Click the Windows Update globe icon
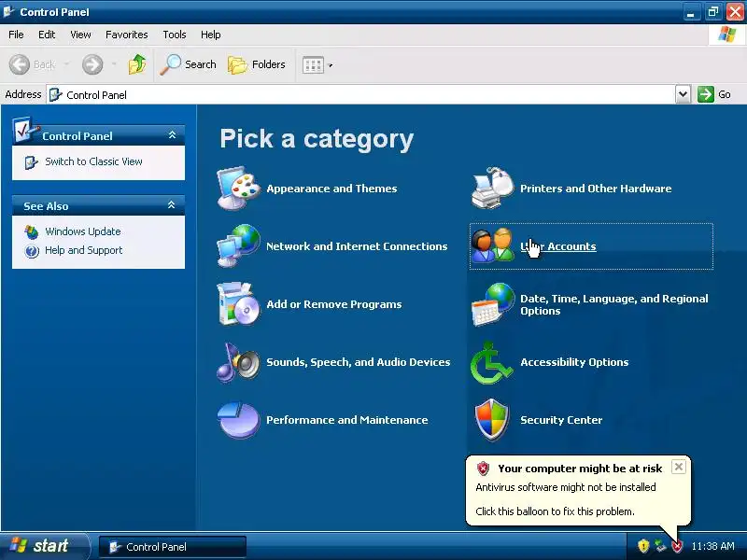Screen dimensions: 747x560 click(32, 231)
